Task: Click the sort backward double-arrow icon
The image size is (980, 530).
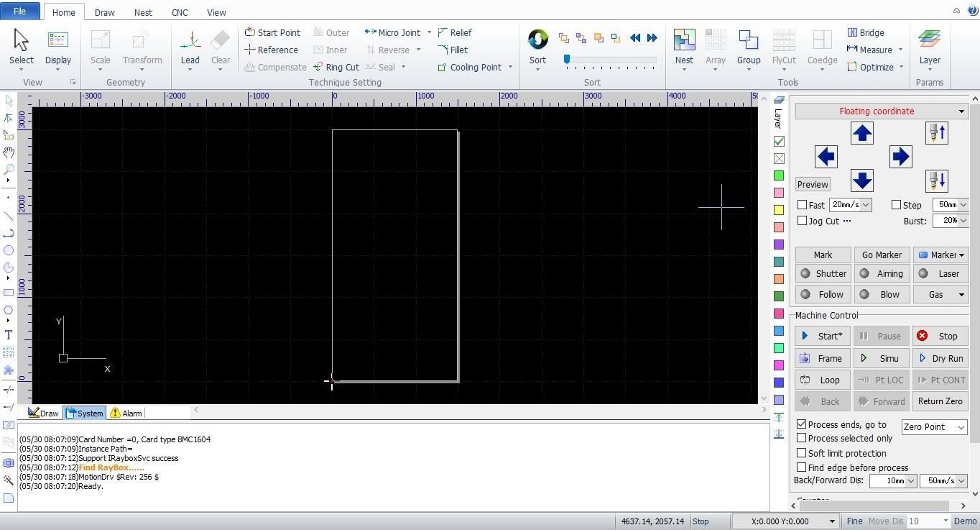Action: coord(635,37)
